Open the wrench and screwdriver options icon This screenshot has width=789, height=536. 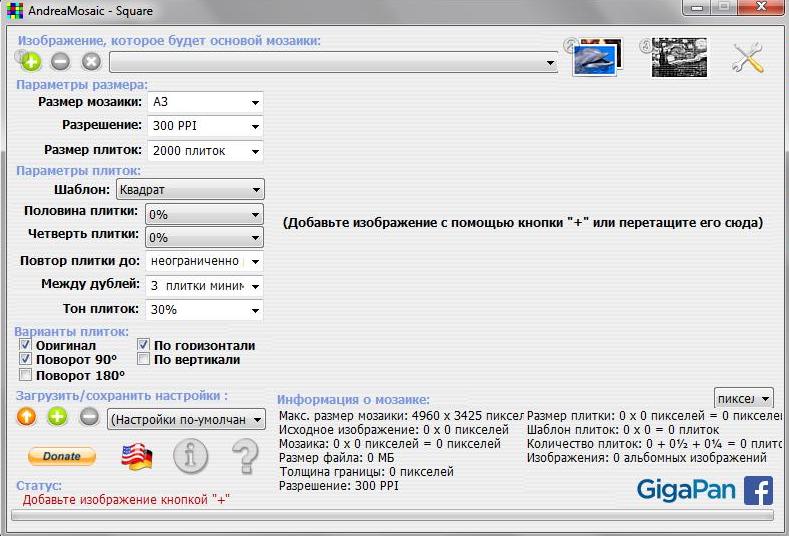coord(748,58)
